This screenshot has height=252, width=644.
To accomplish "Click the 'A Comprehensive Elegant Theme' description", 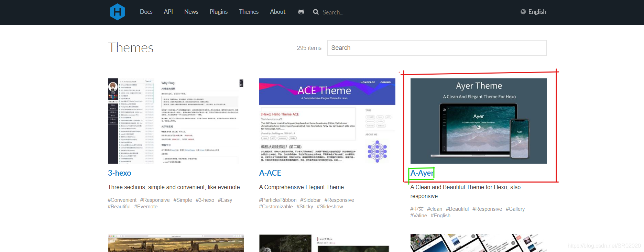I will pos(301,187).
